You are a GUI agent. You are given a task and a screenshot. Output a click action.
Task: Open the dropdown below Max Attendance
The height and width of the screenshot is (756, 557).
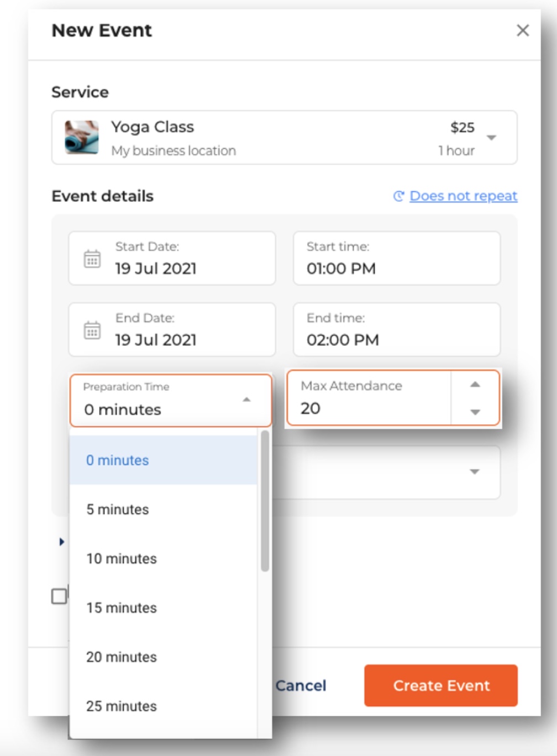point(474,471)
